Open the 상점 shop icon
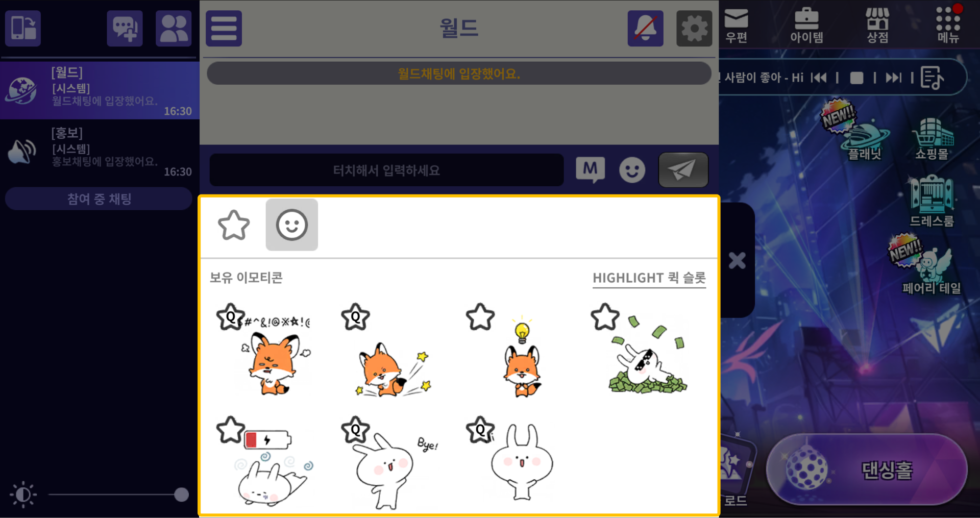The image size is (980, 518). point(877,26)
